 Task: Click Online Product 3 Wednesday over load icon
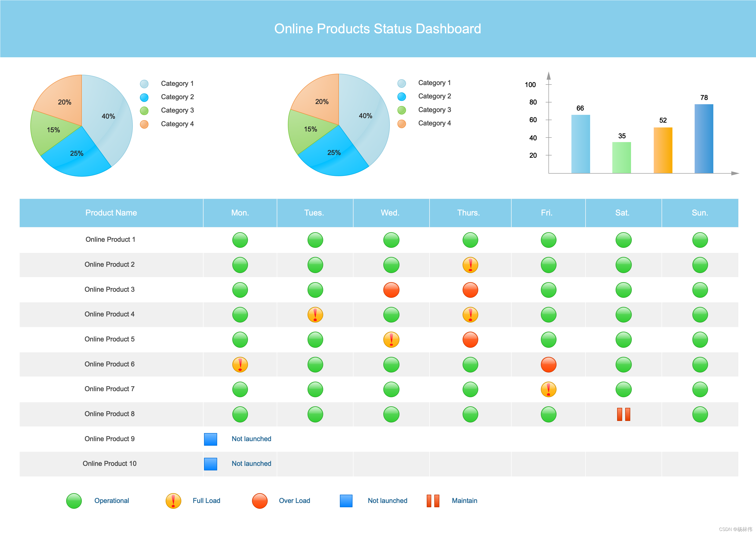click(x=391, y=290)
